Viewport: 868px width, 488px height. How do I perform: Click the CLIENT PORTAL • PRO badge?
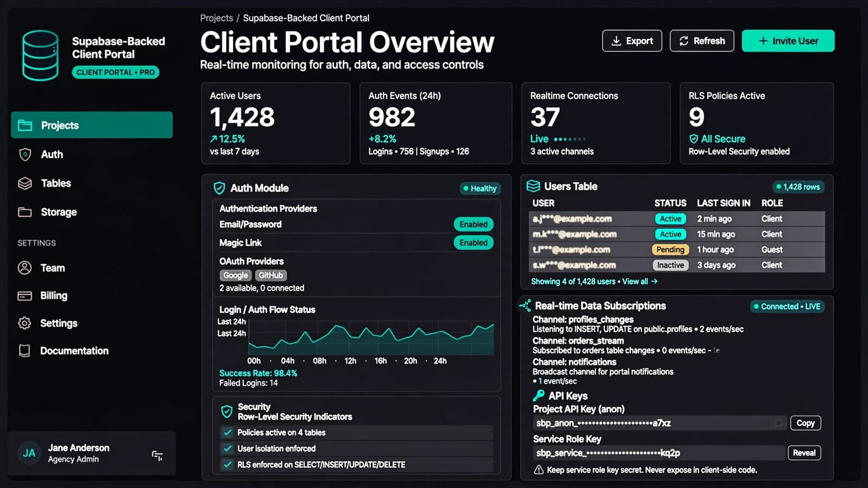[x=116, y=72]
